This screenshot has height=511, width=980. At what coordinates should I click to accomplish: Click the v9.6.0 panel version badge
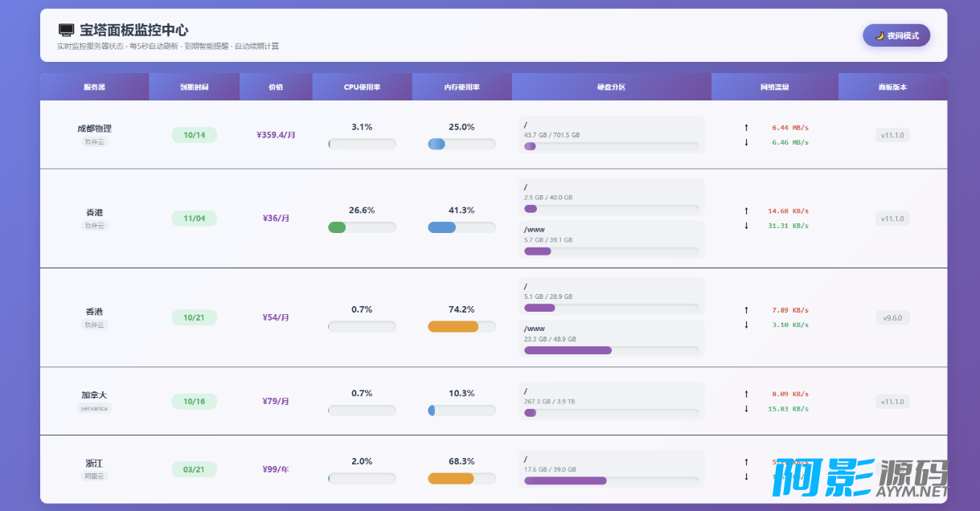pyautogui.click(x=892, y=317)
